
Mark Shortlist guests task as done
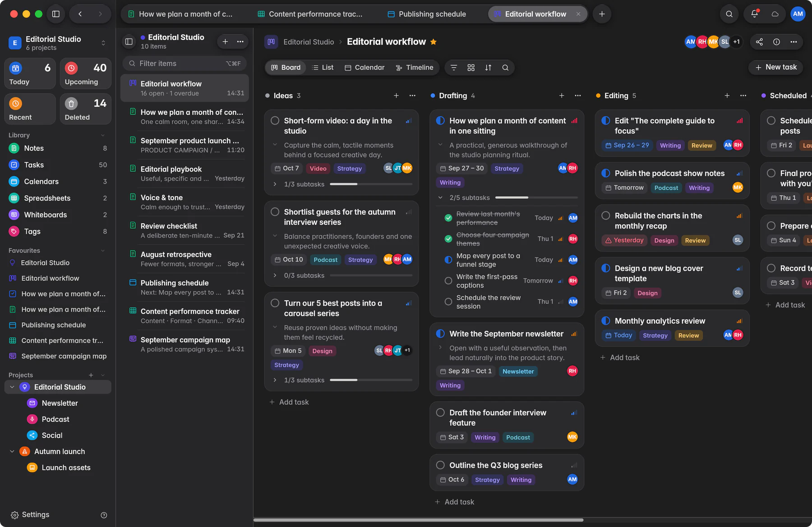pos(275,212)
